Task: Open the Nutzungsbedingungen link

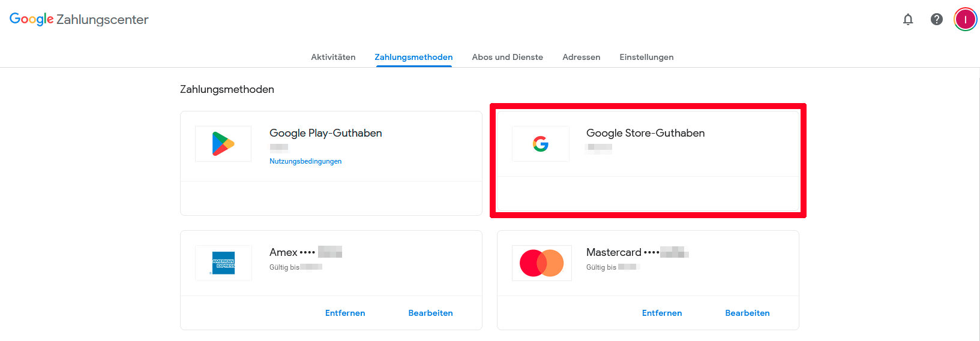Action: point(305,161)
